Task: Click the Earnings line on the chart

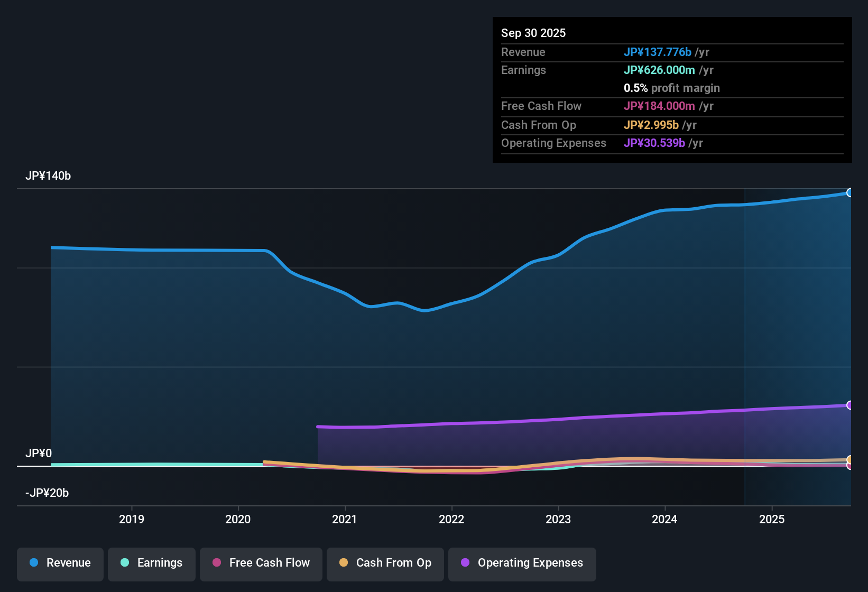Action: [159, 464]
